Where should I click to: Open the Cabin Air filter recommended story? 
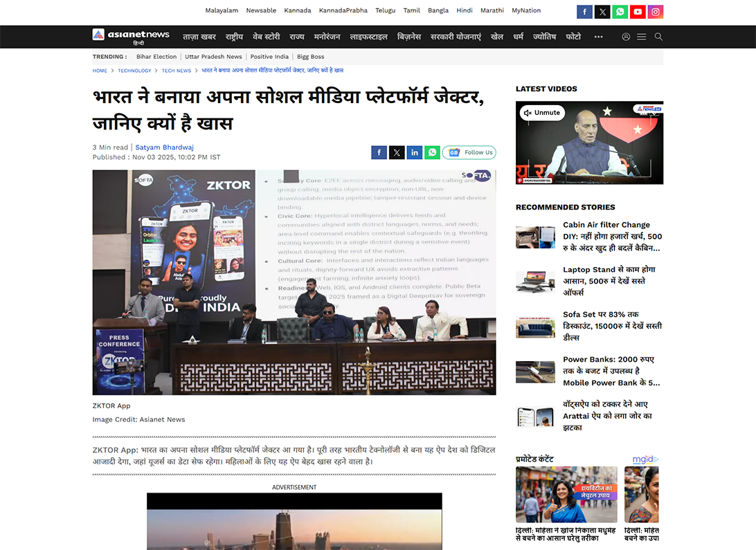[x=612, y=236]
